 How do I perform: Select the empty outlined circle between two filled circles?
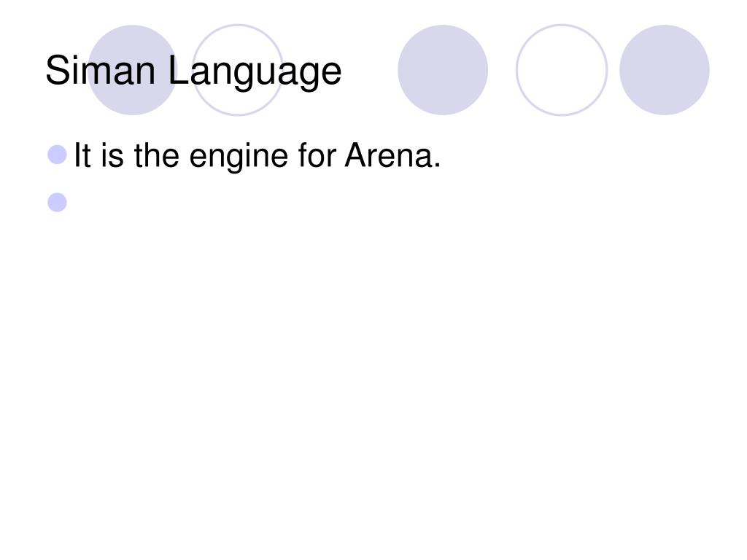point(562,70)
